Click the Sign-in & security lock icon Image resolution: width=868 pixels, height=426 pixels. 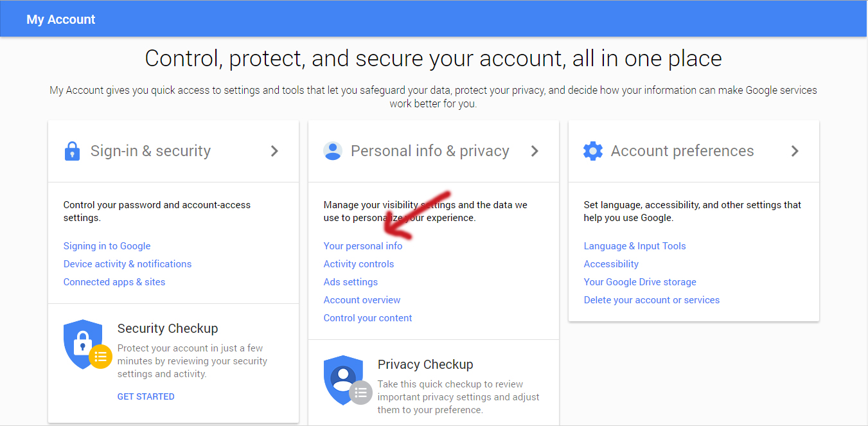click(73, 150)
